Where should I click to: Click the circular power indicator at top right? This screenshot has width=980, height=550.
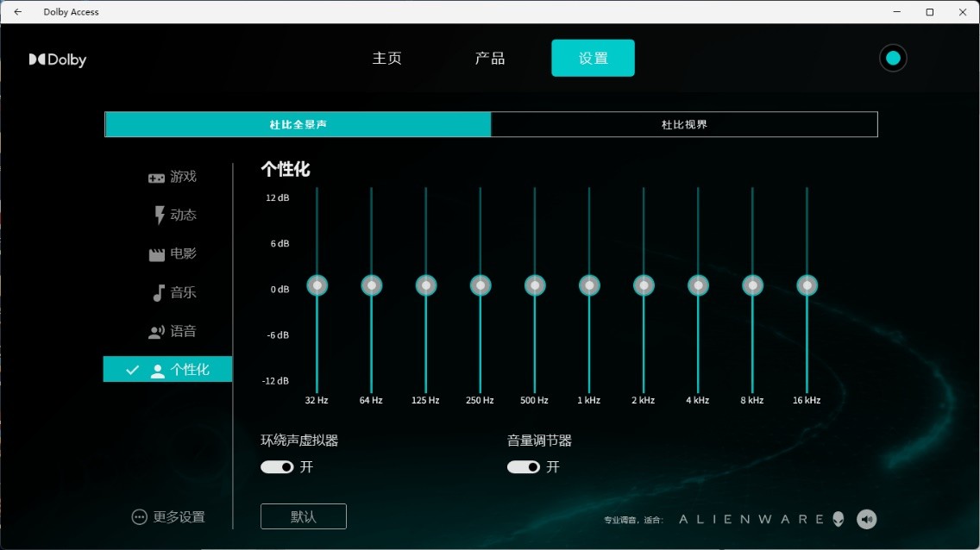click(x=893, y=58)
